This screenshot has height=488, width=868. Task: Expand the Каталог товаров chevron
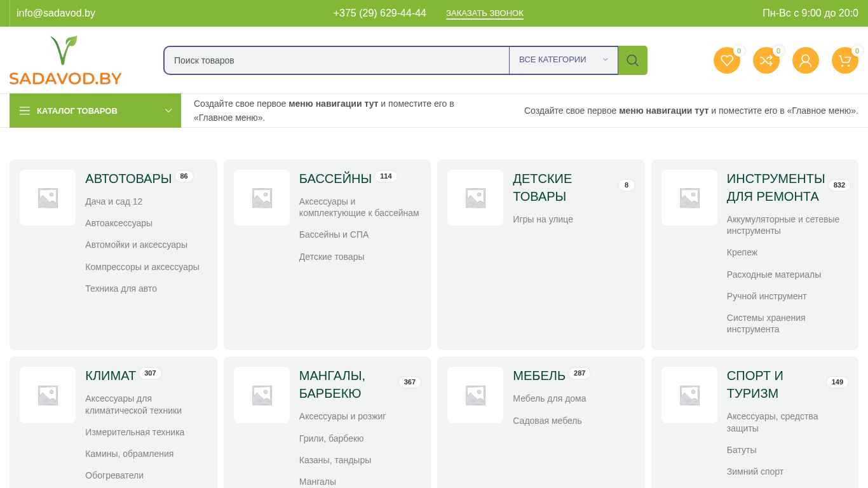pyautogui.click(x=168, y=111)
